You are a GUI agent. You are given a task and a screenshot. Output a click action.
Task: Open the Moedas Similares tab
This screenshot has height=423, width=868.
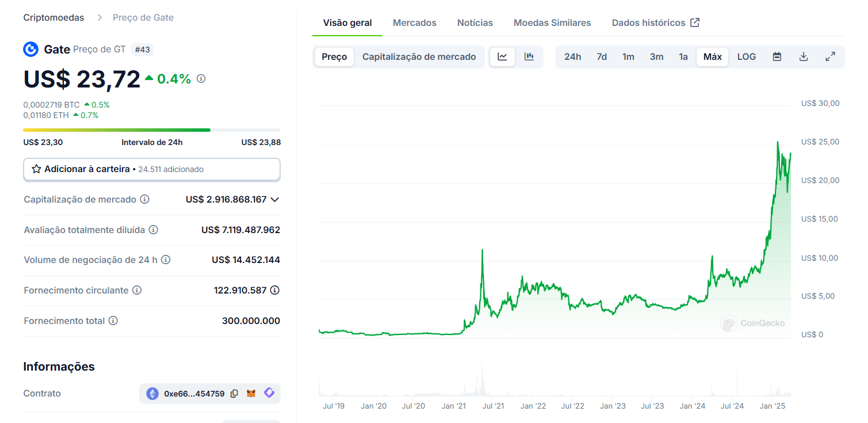[x=552, y=23]
